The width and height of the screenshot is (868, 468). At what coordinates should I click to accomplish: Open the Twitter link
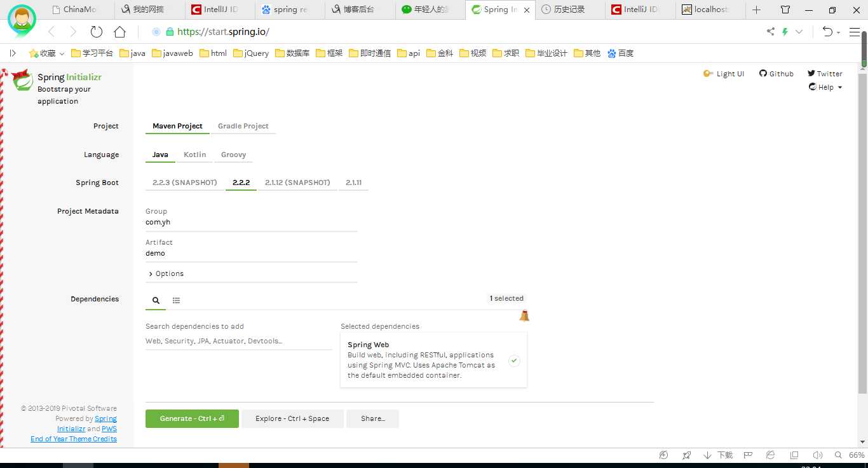pyautogui.click(x=825, y=74)
